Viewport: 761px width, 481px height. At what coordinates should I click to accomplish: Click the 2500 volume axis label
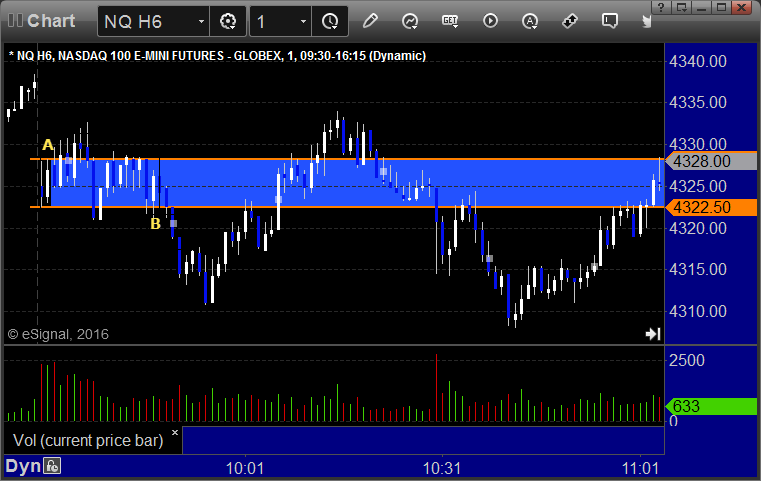click(x=687, y=361)
